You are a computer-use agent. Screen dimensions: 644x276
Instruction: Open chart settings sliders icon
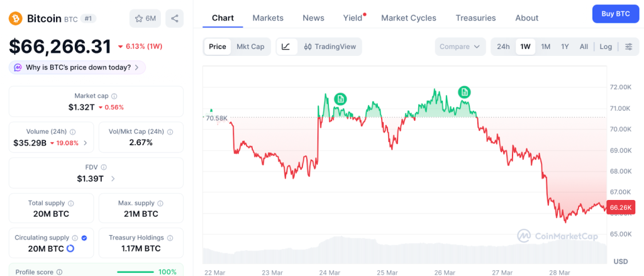click(628, 47)
